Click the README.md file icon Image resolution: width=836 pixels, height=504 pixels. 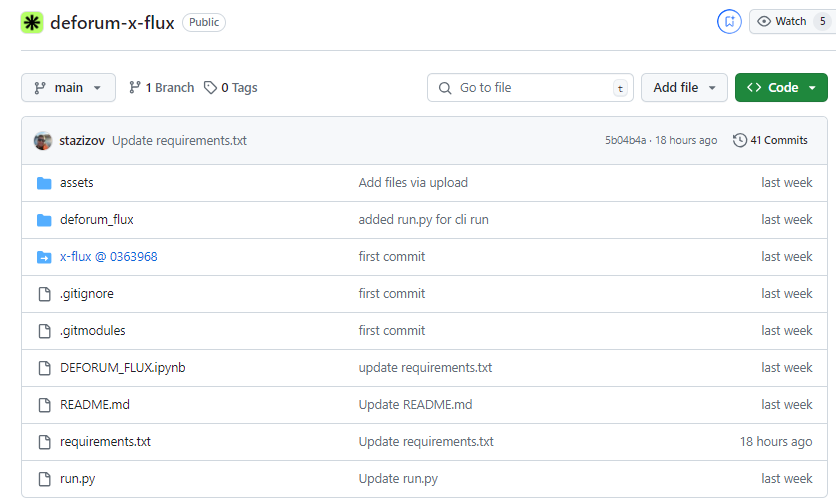coord(44,405)
